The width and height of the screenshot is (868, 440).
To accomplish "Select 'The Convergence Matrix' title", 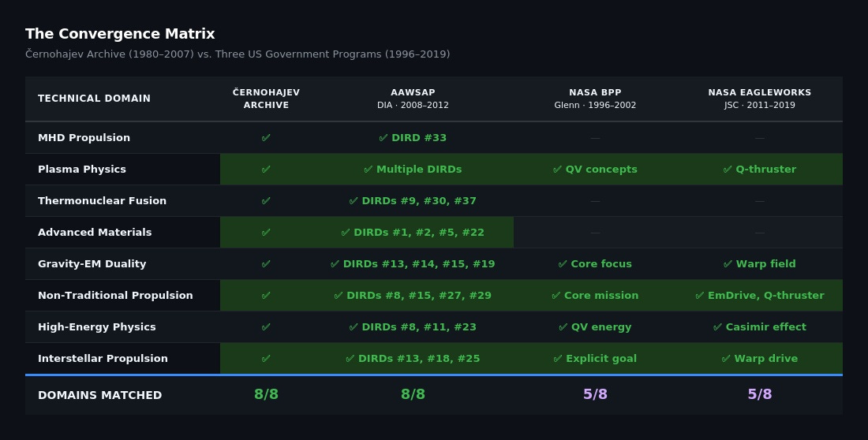I will coord(120,34).
